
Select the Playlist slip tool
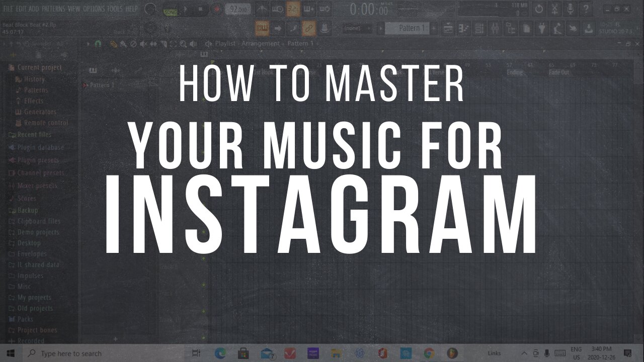(x=153, y=44)
